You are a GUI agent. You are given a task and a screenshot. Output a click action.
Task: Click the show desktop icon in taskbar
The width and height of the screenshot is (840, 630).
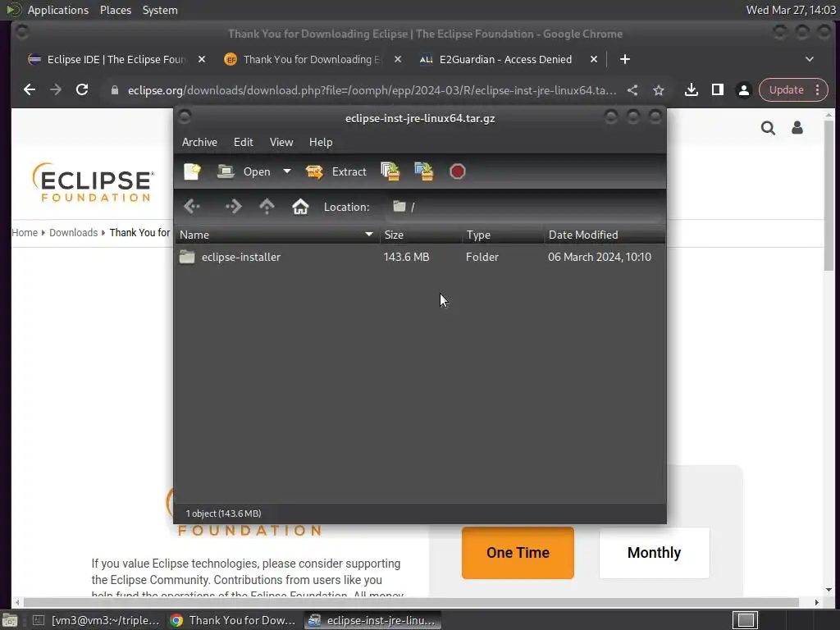(10, 620)
